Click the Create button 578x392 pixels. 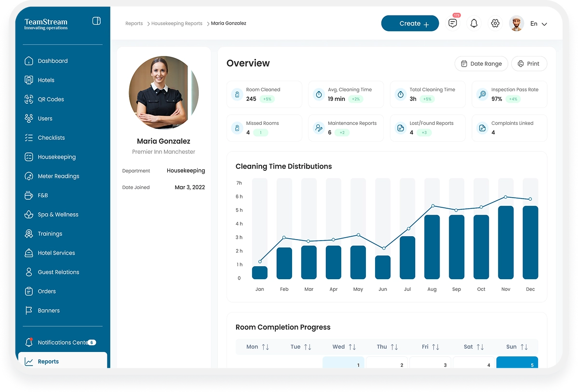click(x=410, y=24)
